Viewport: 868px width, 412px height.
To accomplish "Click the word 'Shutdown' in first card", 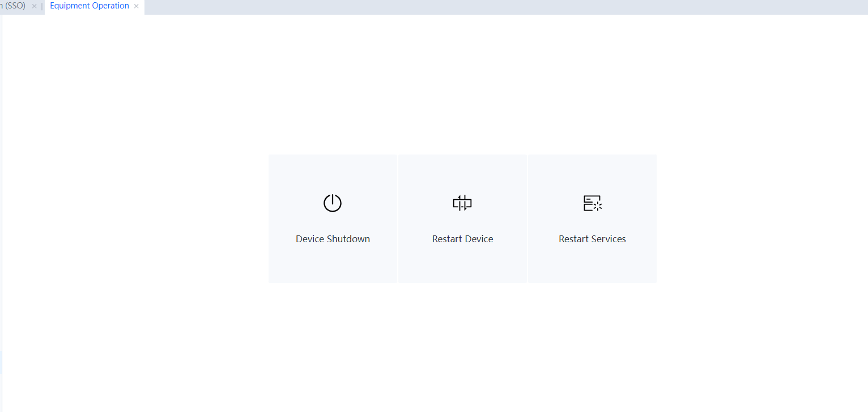I will pyautogui.click(x=348, y=239).
